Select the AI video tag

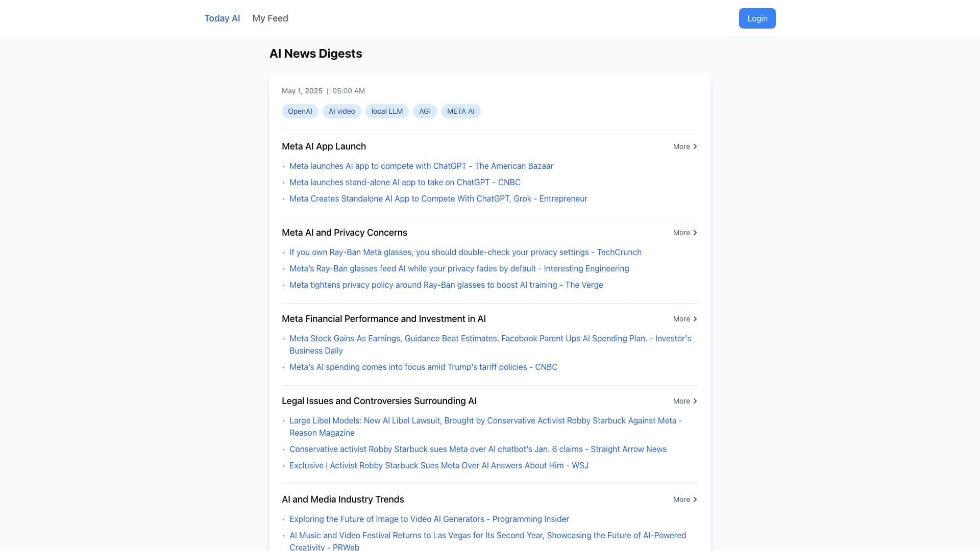[x=342, y=111]
